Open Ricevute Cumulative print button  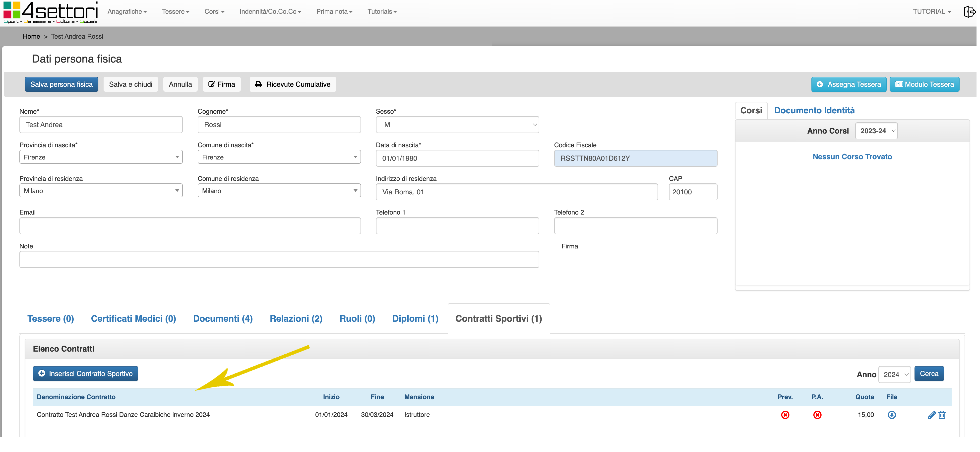coord(293,84)
